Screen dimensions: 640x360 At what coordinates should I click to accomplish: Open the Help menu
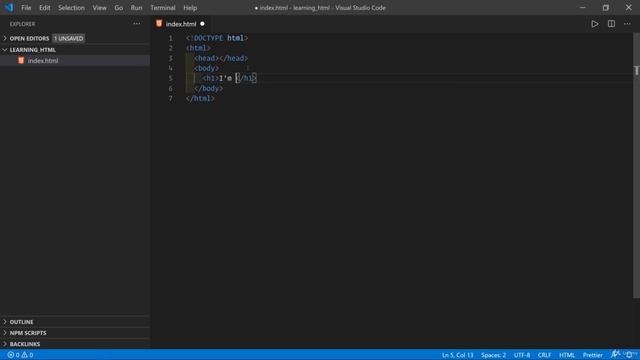(x=190, y=8)
